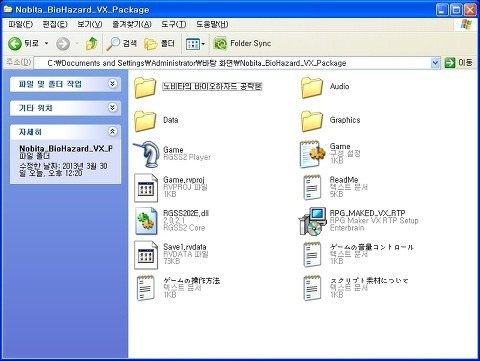This screenshot has height=361, width=480.
Task: Select the Graphics folder
Action: 330,121
